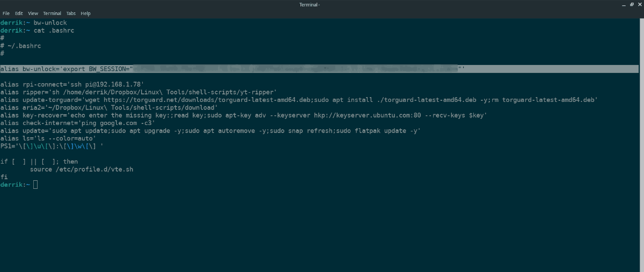
Task: Click the 'cat .bashrc' command text
Action: 54,31
